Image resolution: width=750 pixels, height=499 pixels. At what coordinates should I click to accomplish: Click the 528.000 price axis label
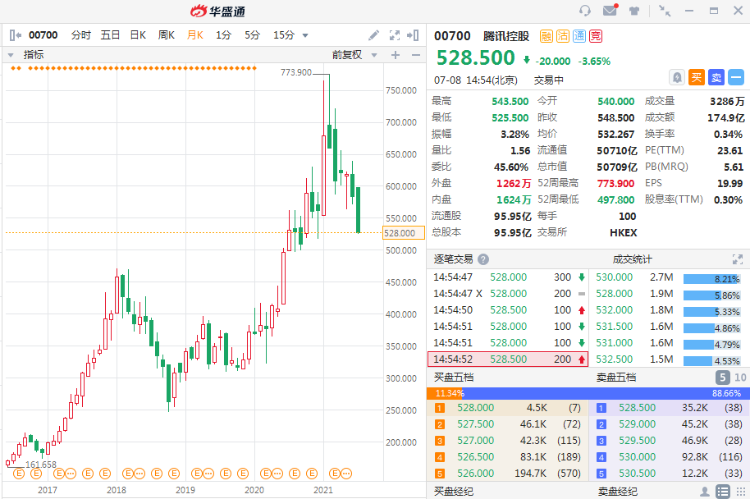[404, 233]
